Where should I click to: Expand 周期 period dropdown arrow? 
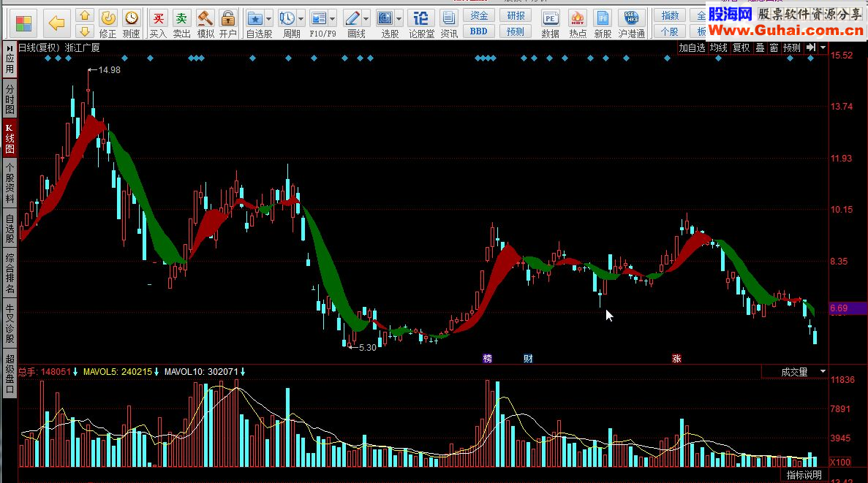click(301, 19)
